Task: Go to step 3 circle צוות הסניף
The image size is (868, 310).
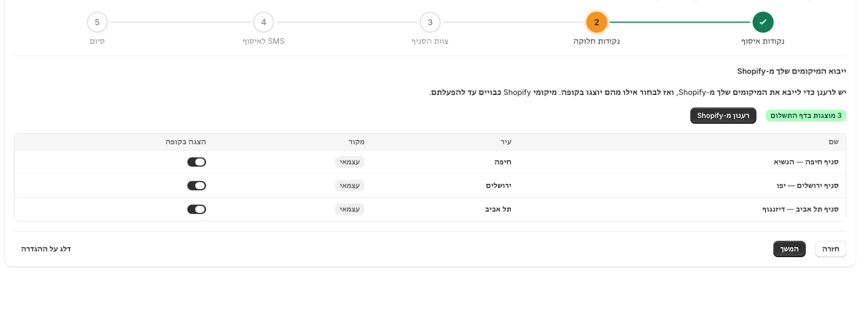Action: 430,22
